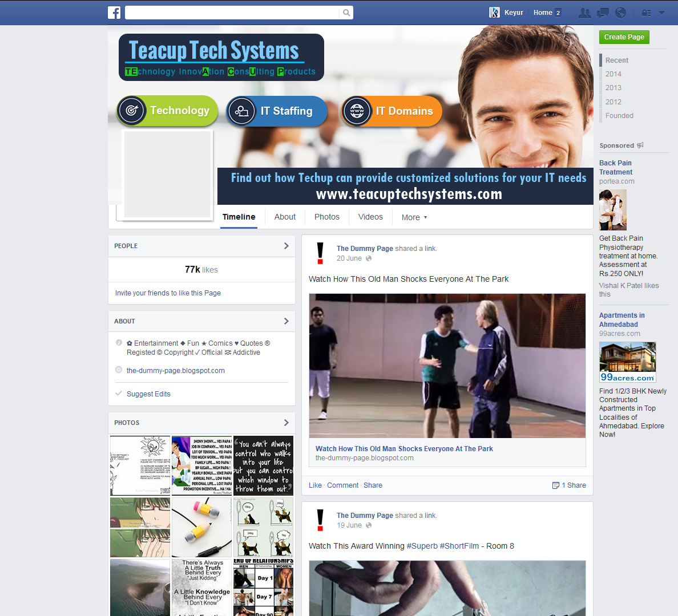Image resolution: width=678 pixels, height=616 pixels.
Task: Click the Facebook logo icon
Action: tap(114, 12)
